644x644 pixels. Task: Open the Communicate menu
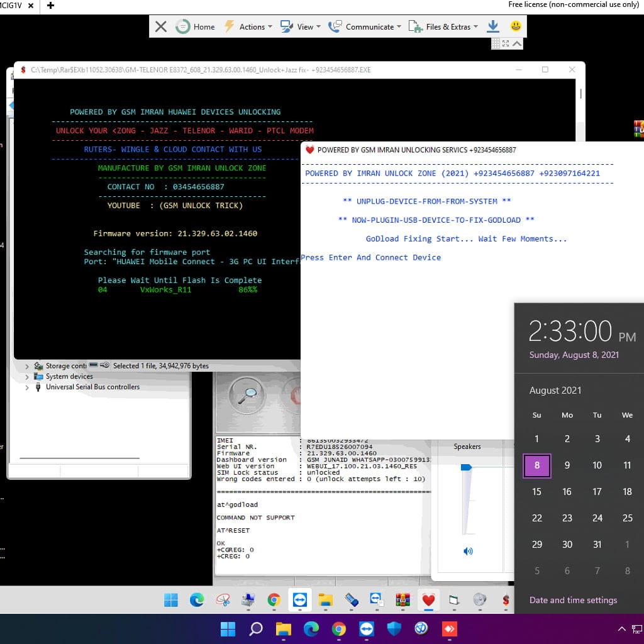(x=365, y=26)
